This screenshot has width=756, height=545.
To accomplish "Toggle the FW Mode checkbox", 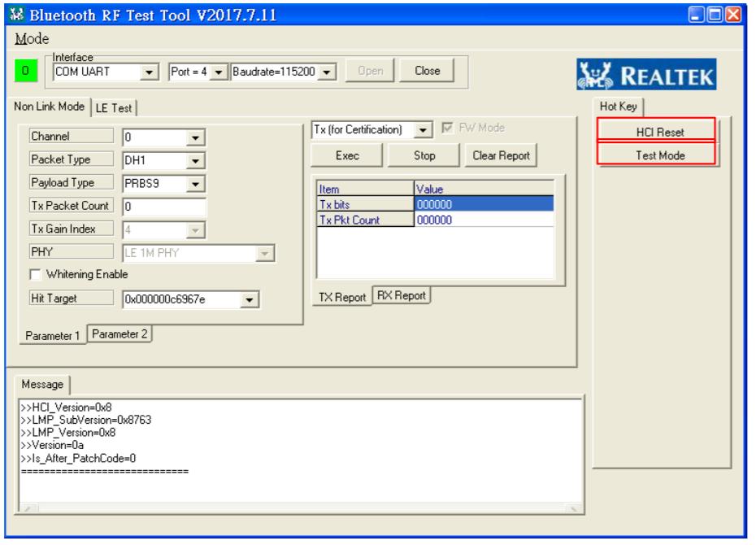I will (447, 128).
